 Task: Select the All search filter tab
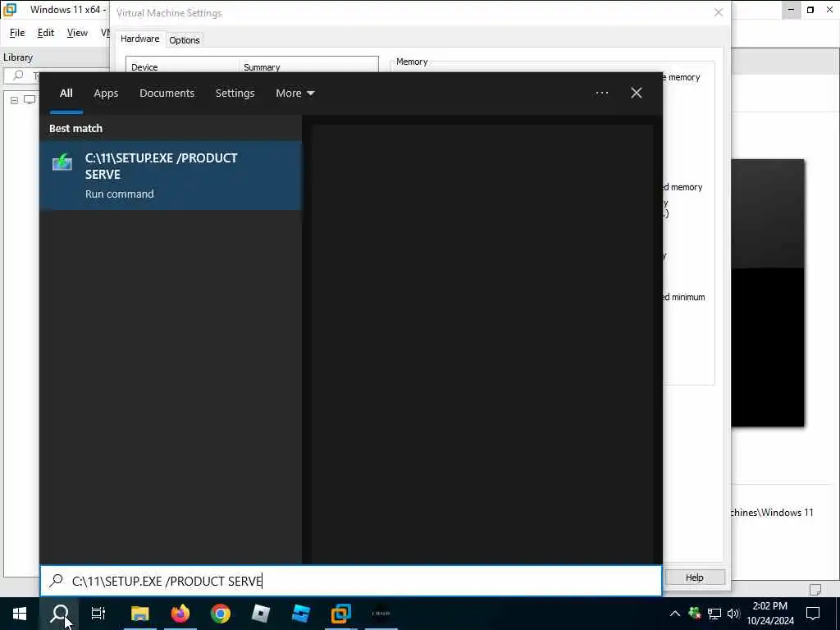click(66, 94)
